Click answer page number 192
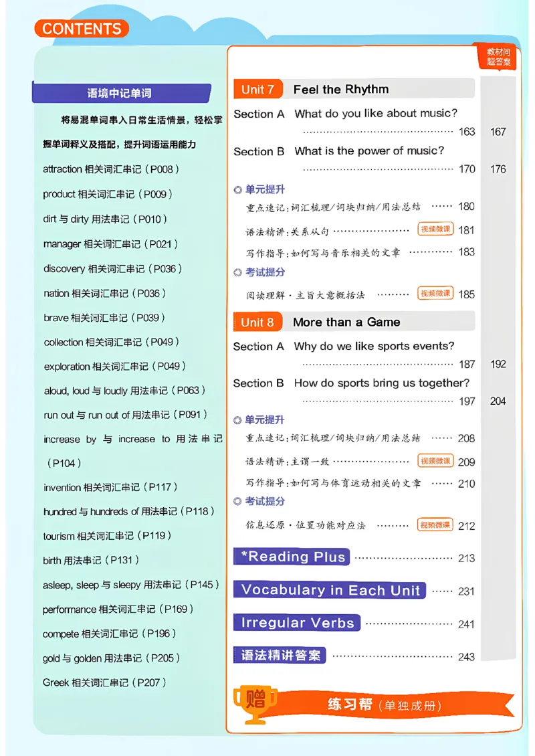 (x=498, y=364)
